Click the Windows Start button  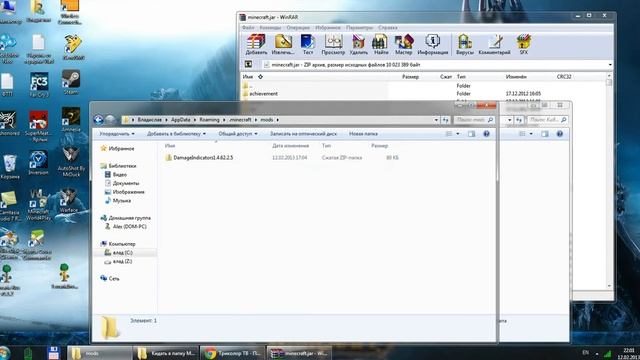tap(4, 353)
